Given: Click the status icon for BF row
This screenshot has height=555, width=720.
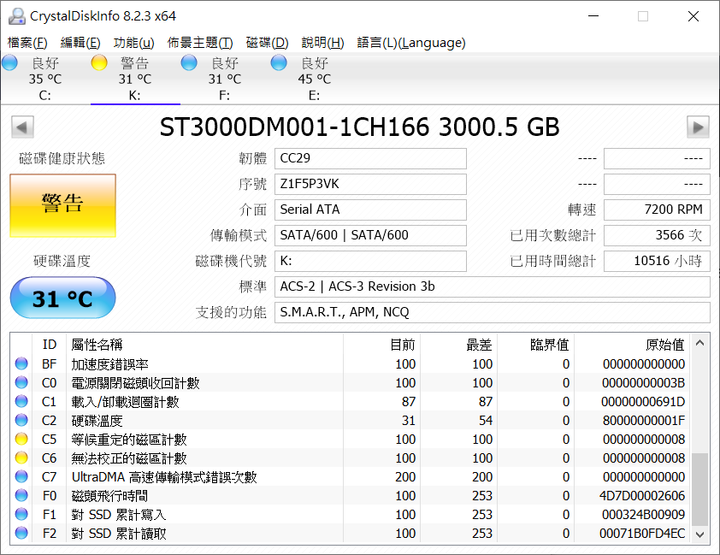Looking at the screenshot, I should [x=22, y=364].
